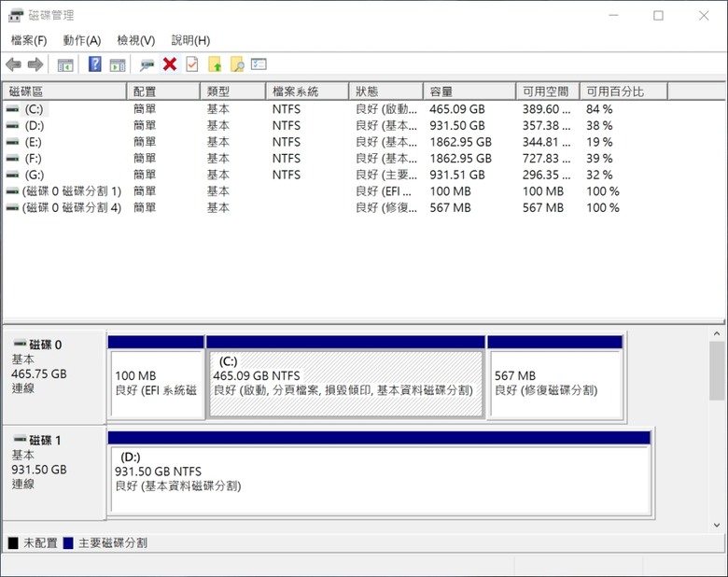Minimize the Disk Management window

pyautogui.click(x=614, y=15)
